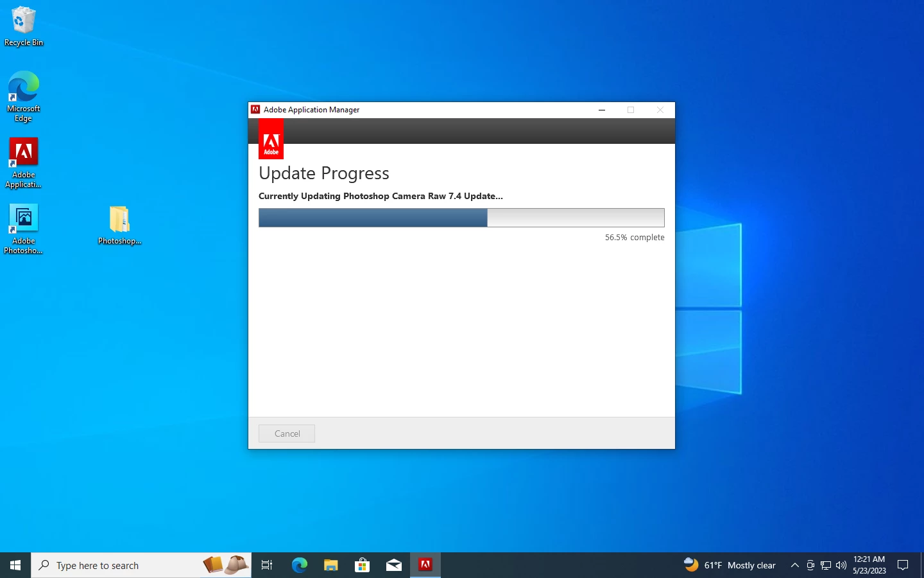This screenshot has height=578, width=924.
Task: Open Microsoft Edge desktop shortcut
Action: coord(24,96)
